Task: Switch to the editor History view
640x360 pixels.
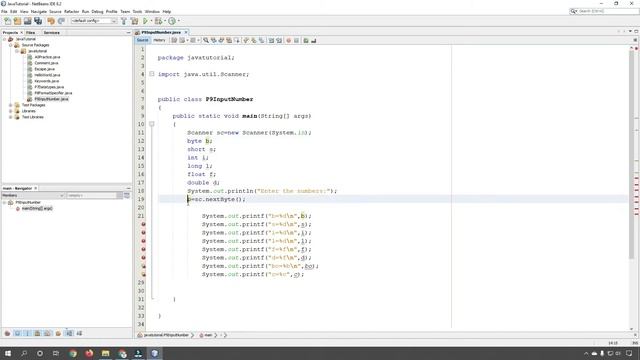Action: [159, 40]
